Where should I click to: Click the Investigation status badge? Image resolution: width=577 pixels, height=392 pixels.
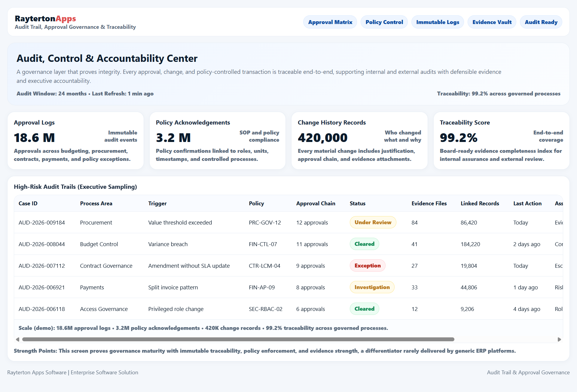pyautogui.click(x=372, y=287)
